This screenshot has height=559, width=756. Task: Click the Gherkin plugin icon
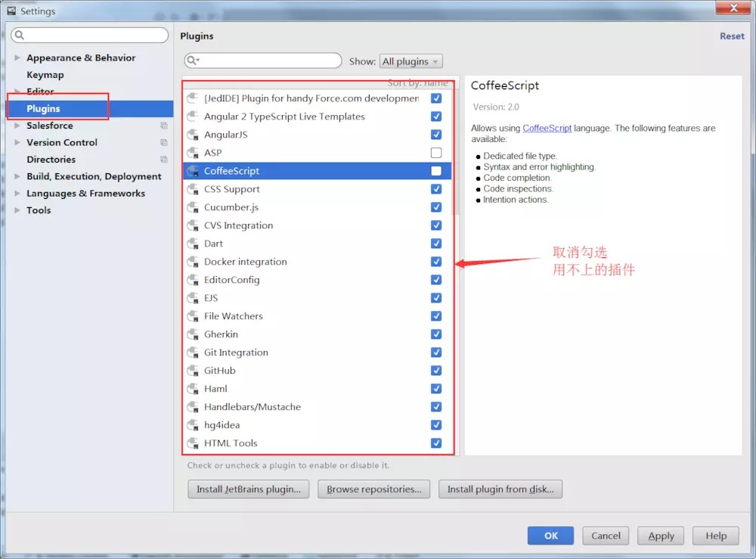coord(193,334)
